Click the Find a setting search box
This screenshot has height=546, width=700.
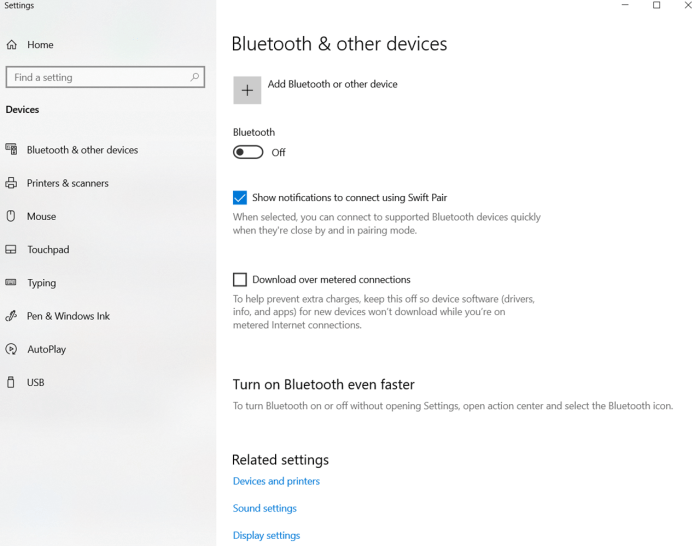[x=105, y=77]
